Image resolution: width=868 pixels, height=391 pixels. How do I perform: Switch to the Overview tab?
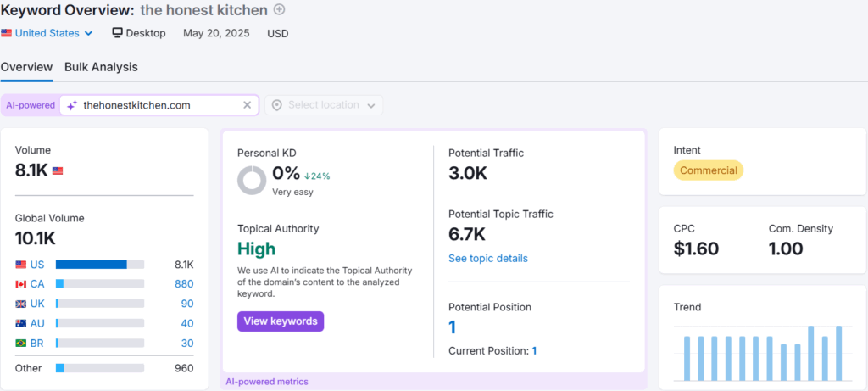[26, 67]
